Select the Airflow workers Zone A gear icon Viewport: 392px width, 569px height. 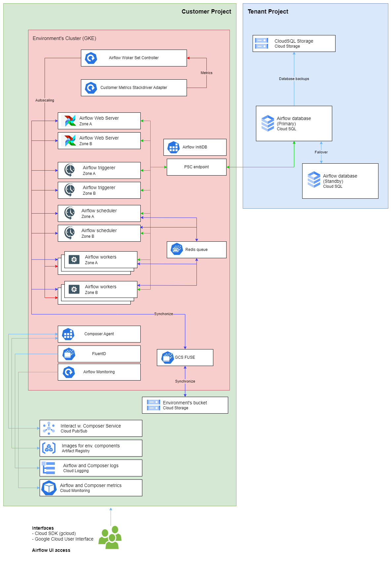point(74,260)
